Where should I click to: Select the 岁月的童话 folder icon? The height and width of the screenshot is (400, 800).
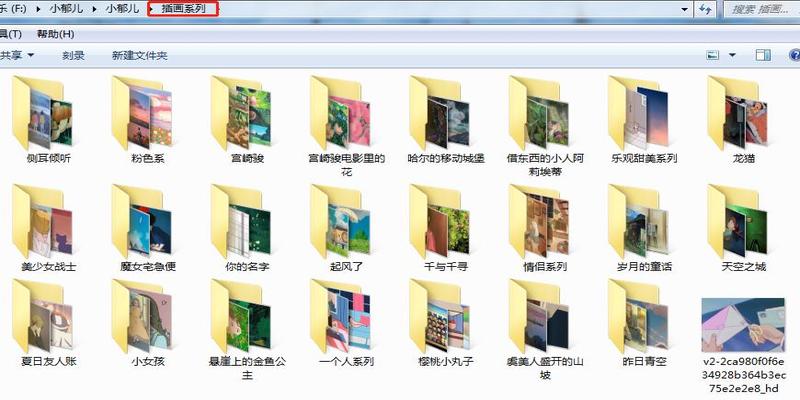tap(639, 221)
